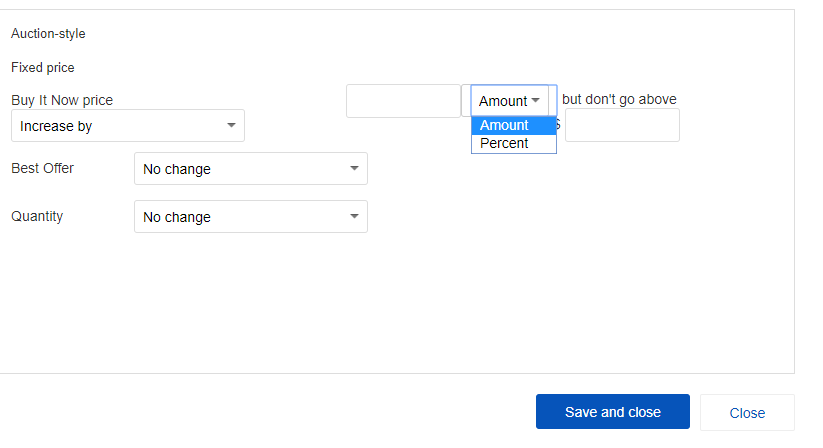Click the 'Save and close' button

pyautogui.click(x=612, y=412)
